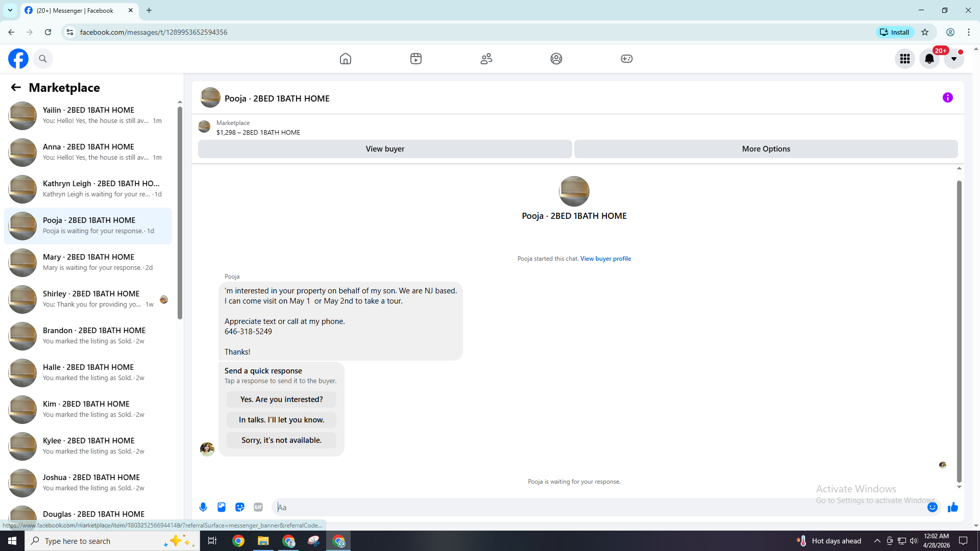Click the chat messages scrollbar
The image size is (980, 551).
[959, 332]
